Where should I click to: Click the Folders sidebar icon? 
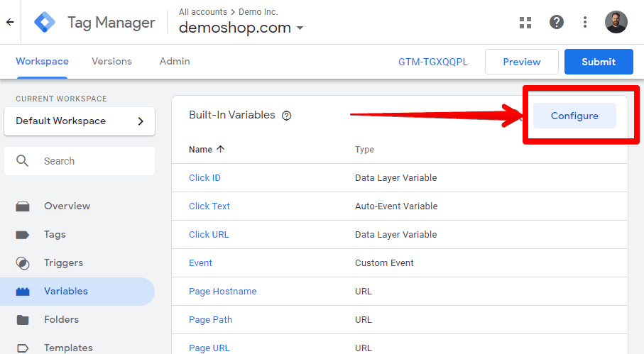click(x=23, y=319)
